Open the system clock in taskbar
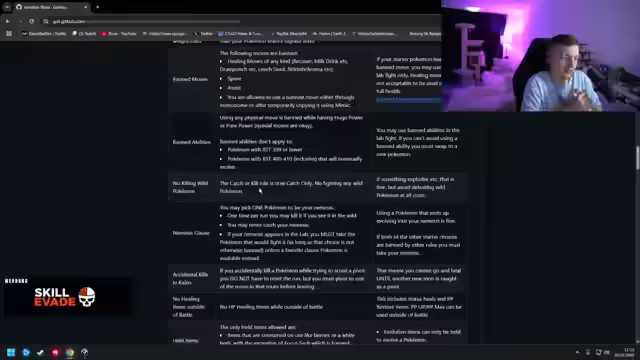 tap(629, 352)
